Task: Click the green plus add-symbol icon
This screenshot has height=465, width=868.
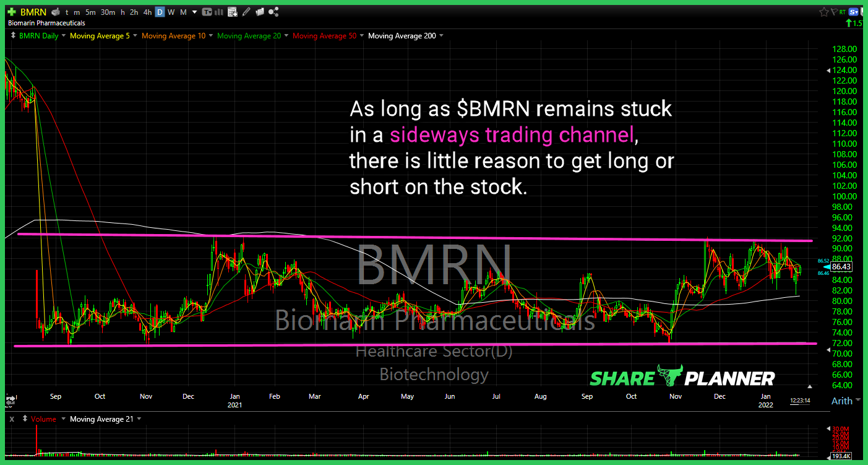Action: coord(12,12)
